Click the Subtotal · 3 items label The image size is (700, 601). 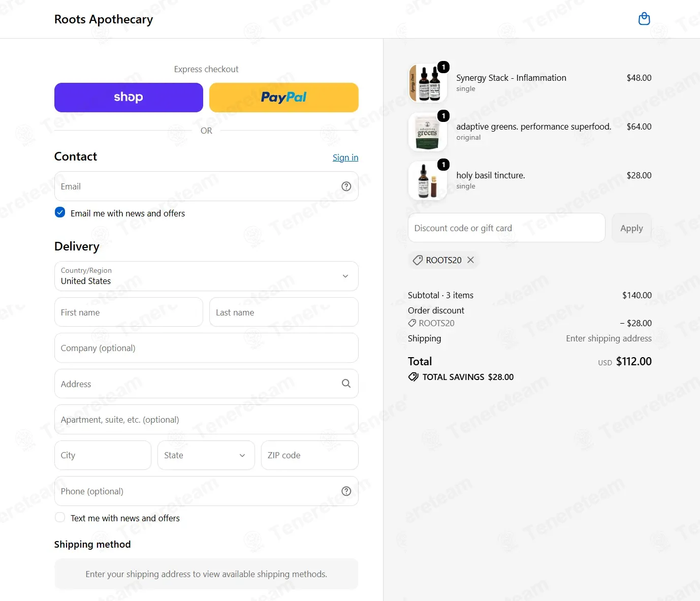pos(440,295)
